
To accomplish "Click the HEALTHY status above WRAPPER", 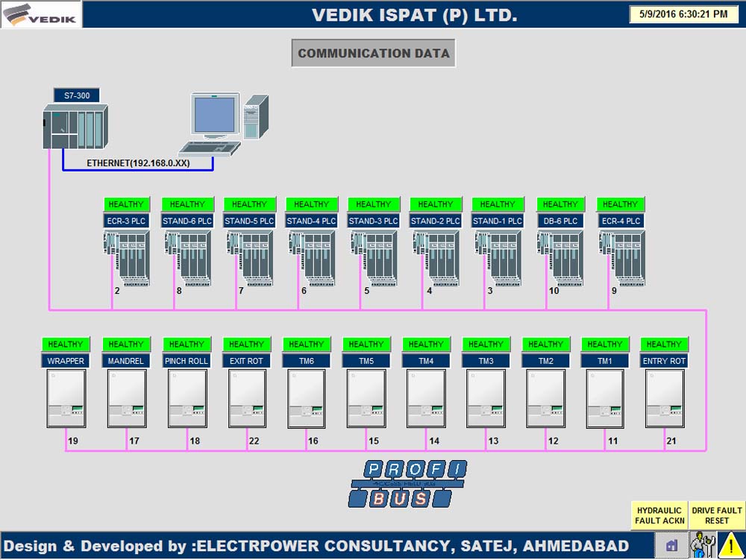I will 66,345.
